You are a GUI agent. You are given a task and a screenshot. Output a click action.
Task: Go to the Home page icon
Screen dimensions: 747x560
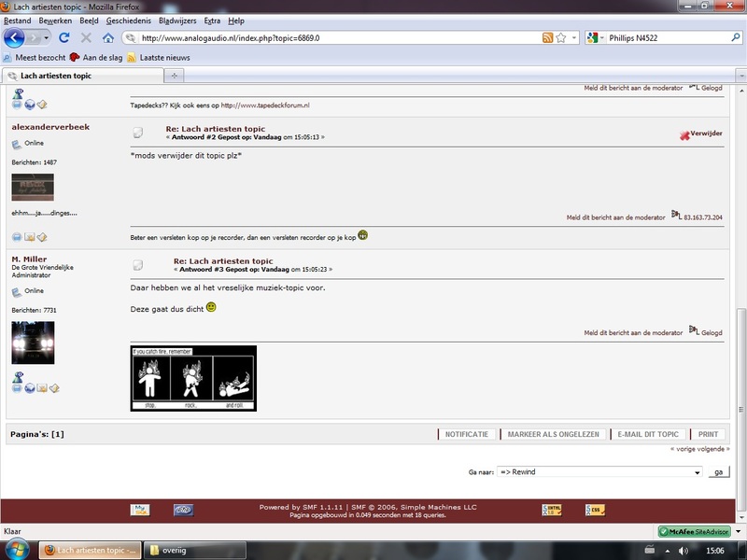[108, 38]
